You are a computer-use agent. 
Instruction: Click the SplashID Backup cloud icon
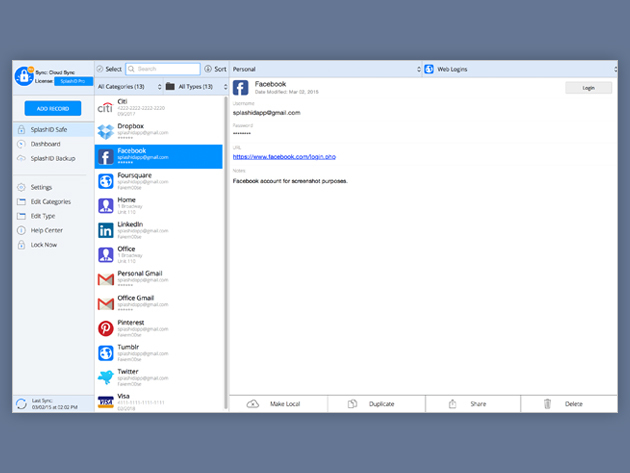coord(21,158)
